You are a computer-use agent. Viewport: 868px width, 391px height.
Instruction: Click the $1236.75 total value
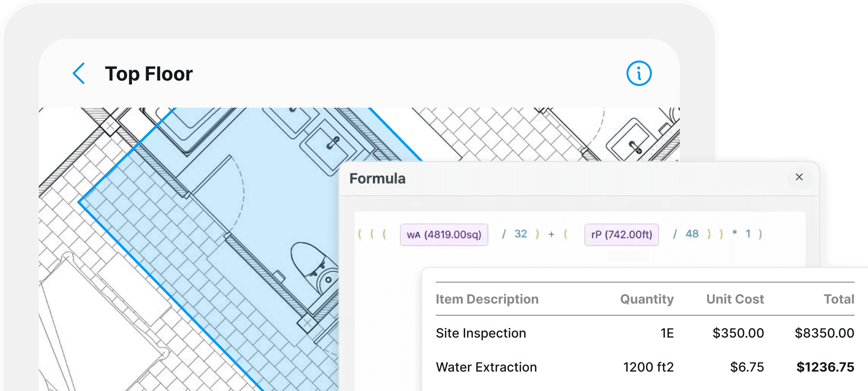point(825,367)
